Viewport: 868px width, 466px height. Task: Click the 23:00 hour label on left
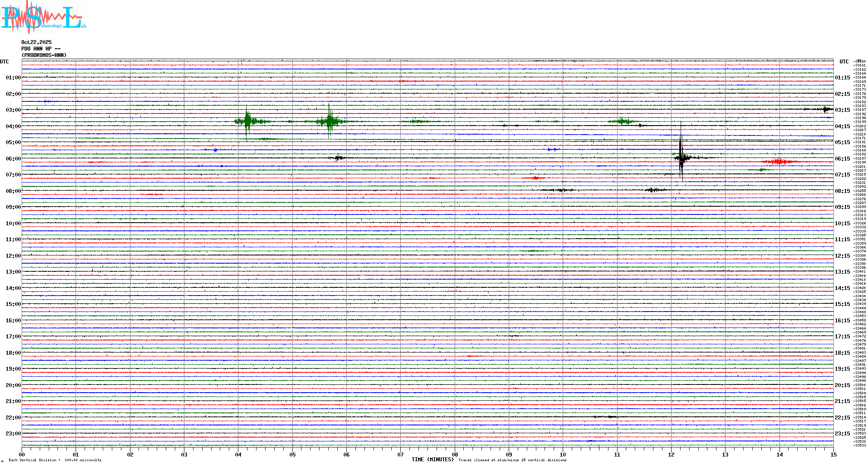pyautogui.click(x=13, y=434)
